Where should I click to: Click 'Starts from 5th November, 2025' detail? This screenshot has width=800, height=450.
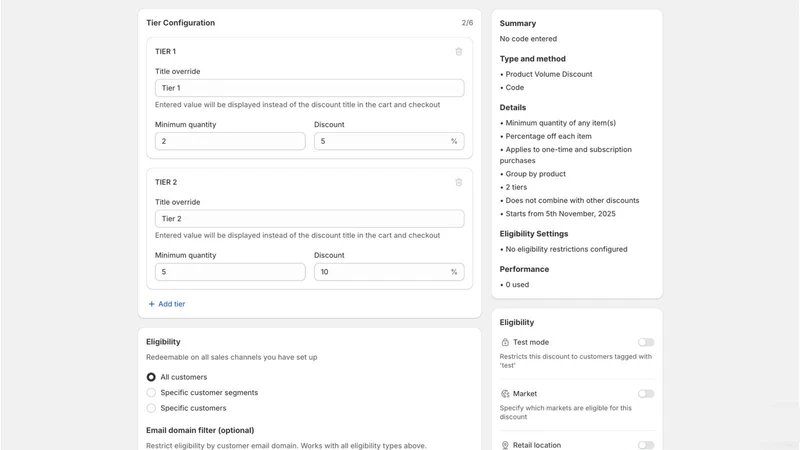pyautogui.click(x=561, y=214)
